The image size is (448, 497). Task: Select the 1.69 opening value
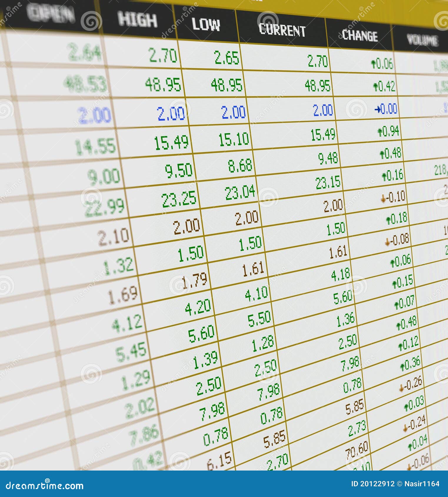point(123,295)
